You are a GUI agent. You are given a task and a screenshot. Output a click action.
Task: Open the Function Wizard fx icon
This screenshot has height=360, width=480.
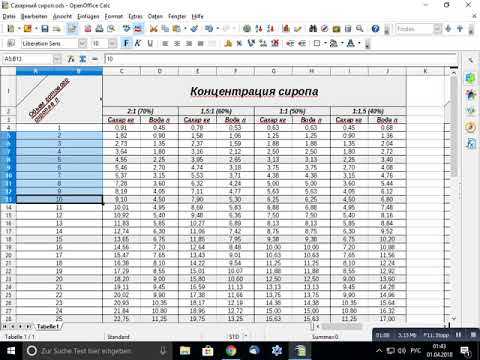pos(71,59)
